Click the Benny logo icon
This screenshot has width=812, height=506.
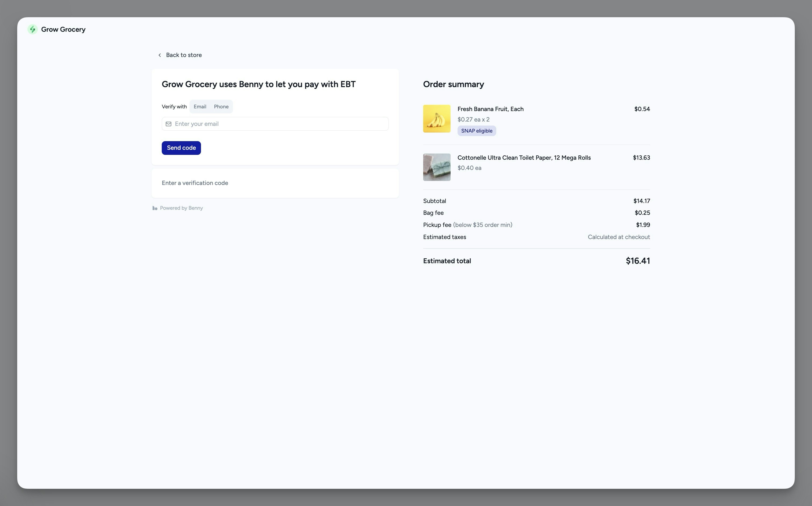155,208
